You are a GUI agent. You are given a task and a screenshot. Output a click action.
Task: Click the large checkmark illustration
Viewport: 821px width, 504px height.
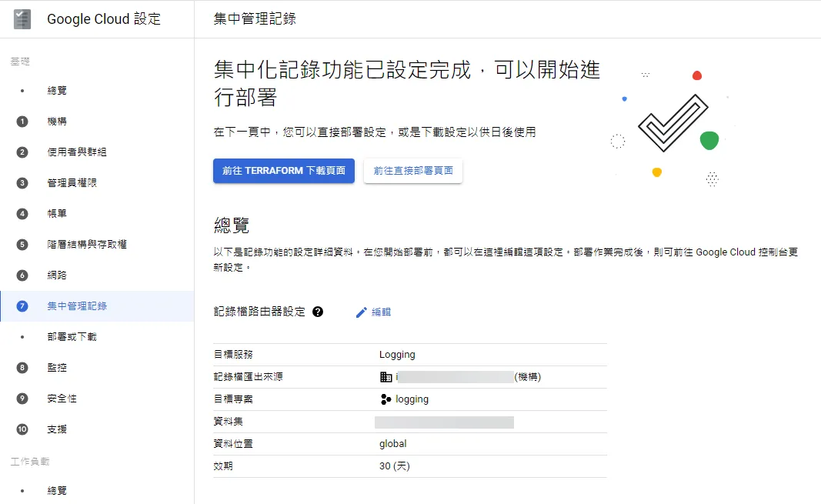click(672, 122)
